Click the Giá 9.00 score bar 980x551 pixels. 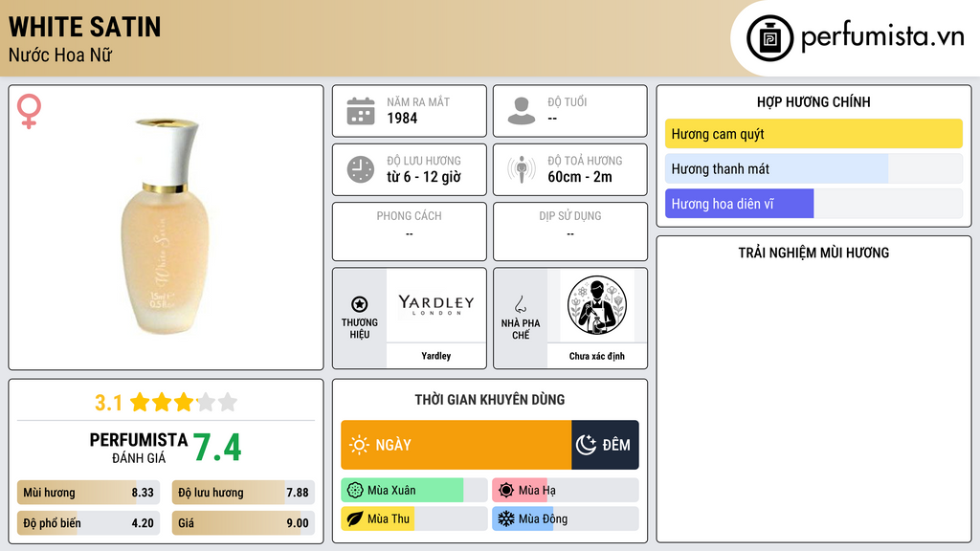243,523
